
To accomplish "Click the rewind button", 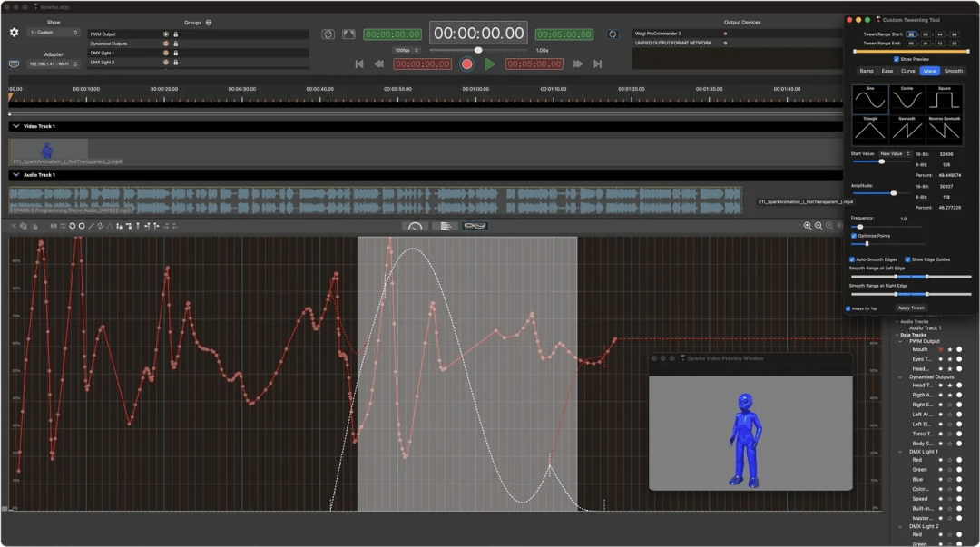I will [x=378, y=63].
